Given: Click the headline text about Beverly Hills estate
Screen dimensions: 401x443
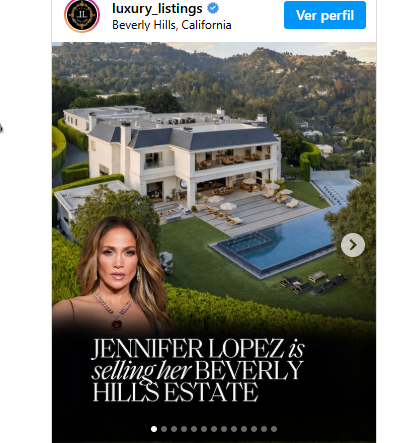Looking at the screenshot, I should click(x=198, y=370).
